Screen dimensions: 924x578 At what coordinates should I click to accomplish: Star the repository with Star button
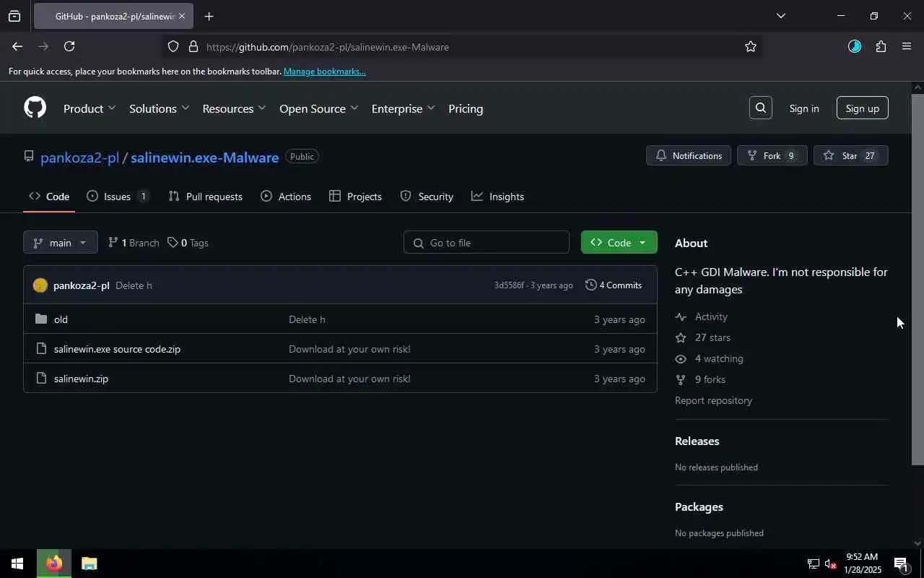[850, 156]
